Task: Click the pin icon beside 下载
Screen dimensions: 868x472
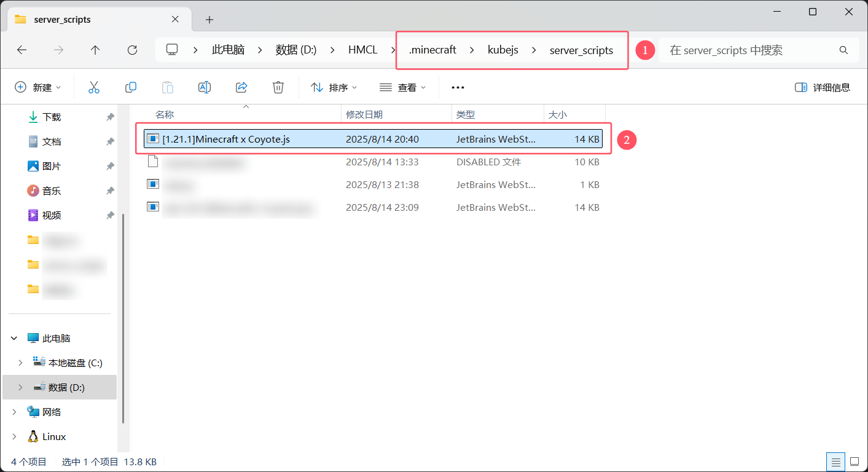Action: [x=110, y=117]
